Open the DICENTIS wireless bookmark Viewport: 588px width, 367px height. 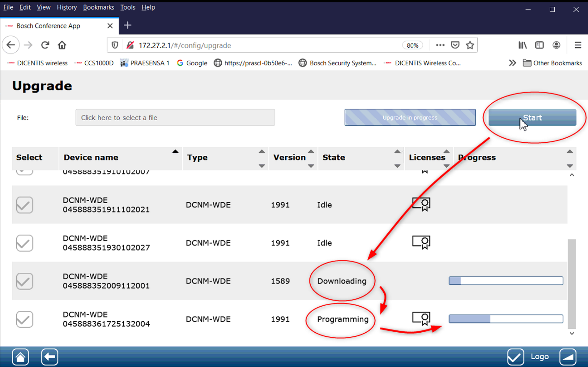pos(38,63)
